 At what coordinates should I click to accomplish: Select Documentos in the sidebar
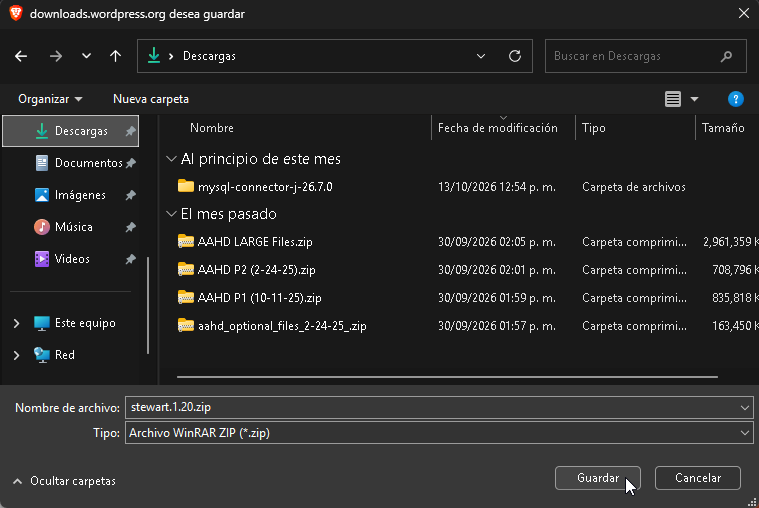click(71, 163)
